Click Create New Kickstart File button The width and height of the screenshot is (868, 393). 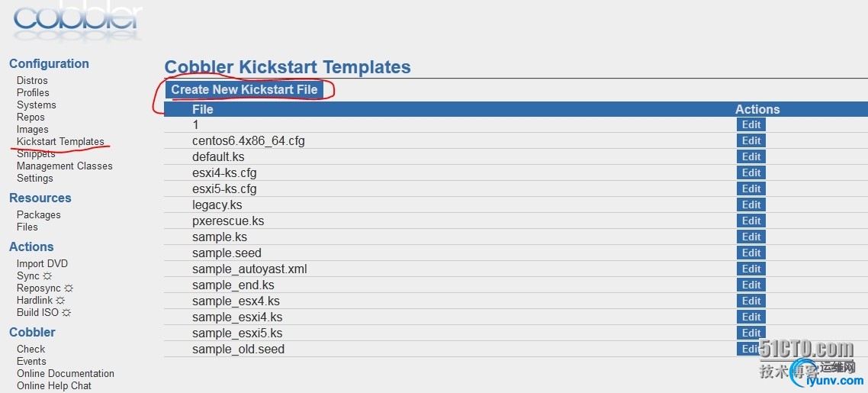[x=244, y=89]
